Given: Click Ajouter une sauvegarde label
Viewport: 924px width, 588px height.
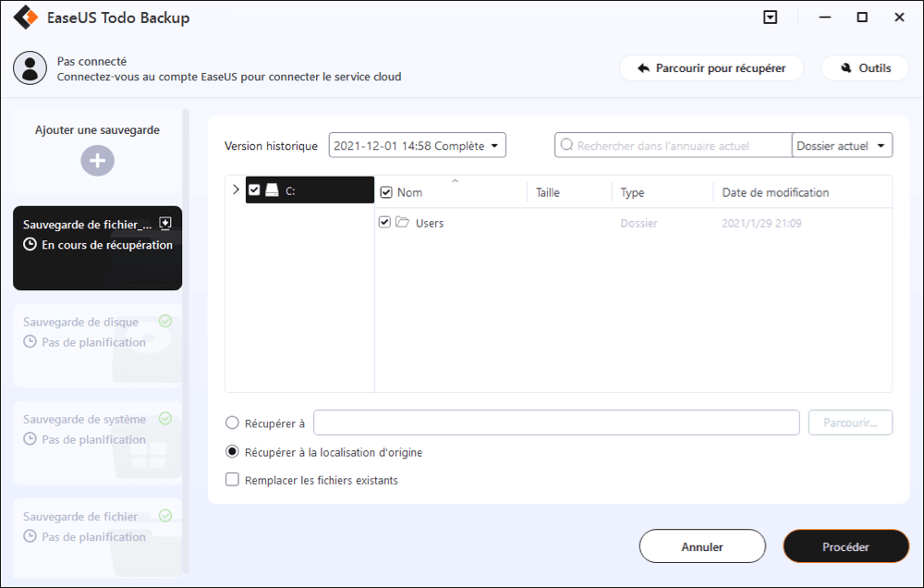Looking at the screenshot, I should click(97, 129).
